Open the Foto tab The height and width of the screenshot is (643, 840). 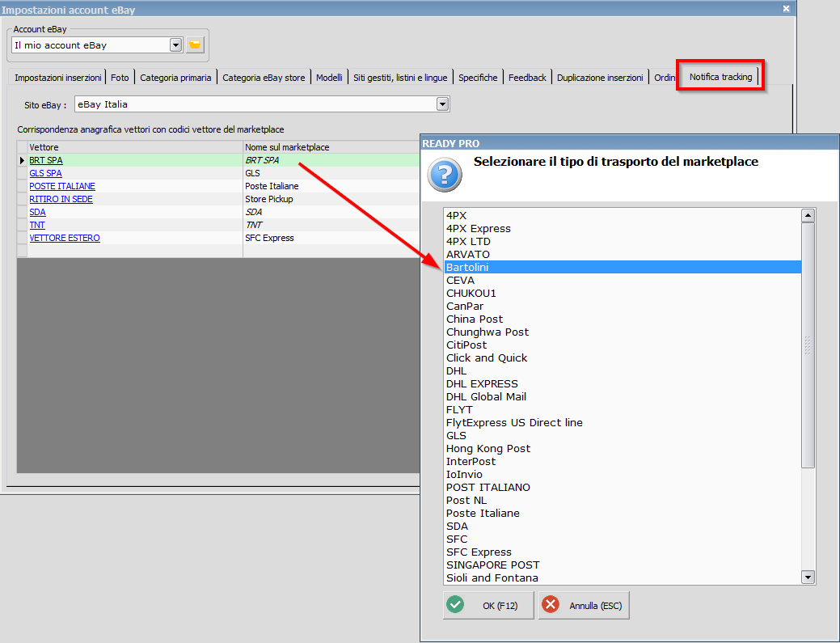[x=120, y=78]
